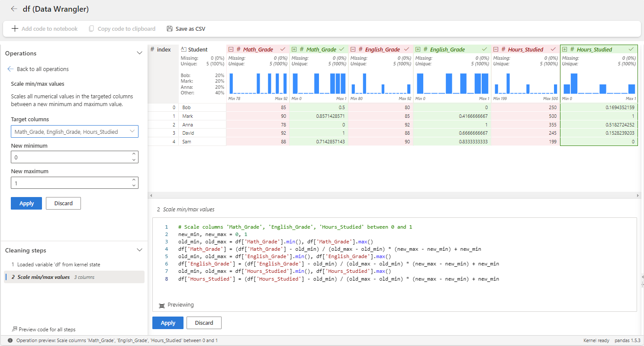Collapse the Cleaning steps section

(x=139, y=250)
